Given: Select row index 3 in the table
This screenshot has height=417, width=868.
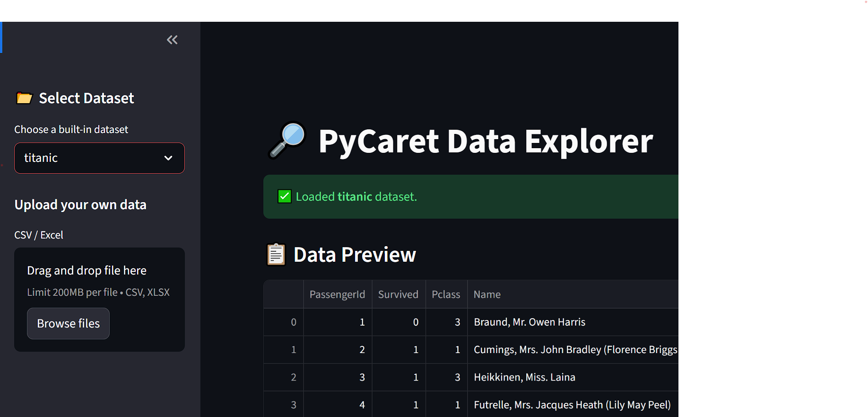Looking at the screenshot, I should (294, 405).
